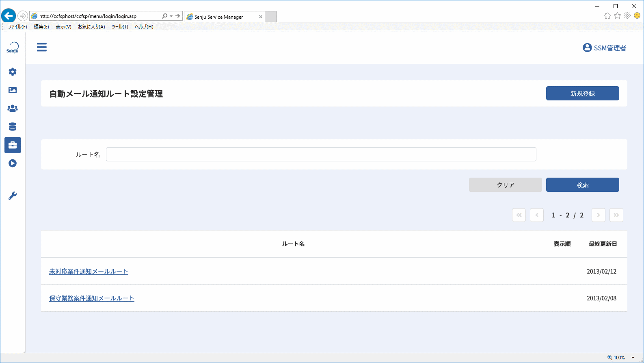
Task: Open the gear settings sidebar icon
Action: [x=13, y=72]
